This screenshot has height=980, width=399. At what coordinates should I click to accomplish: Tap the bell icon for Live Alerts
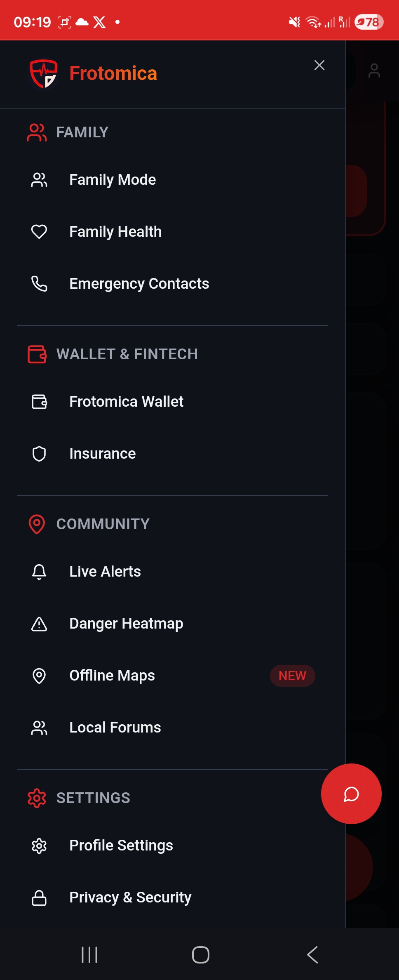[x=39, y=572]
